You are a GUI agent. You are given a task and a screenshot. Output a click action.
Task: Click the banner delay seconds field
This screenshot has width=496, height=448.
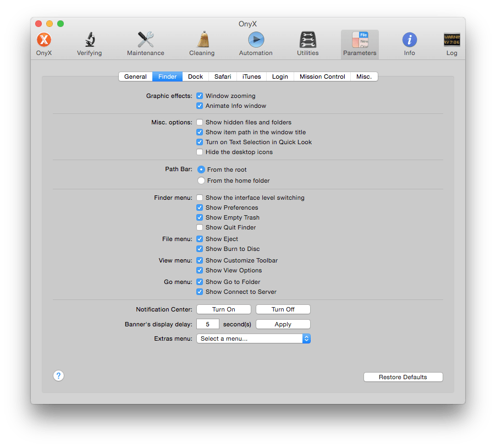pos(207,324)
